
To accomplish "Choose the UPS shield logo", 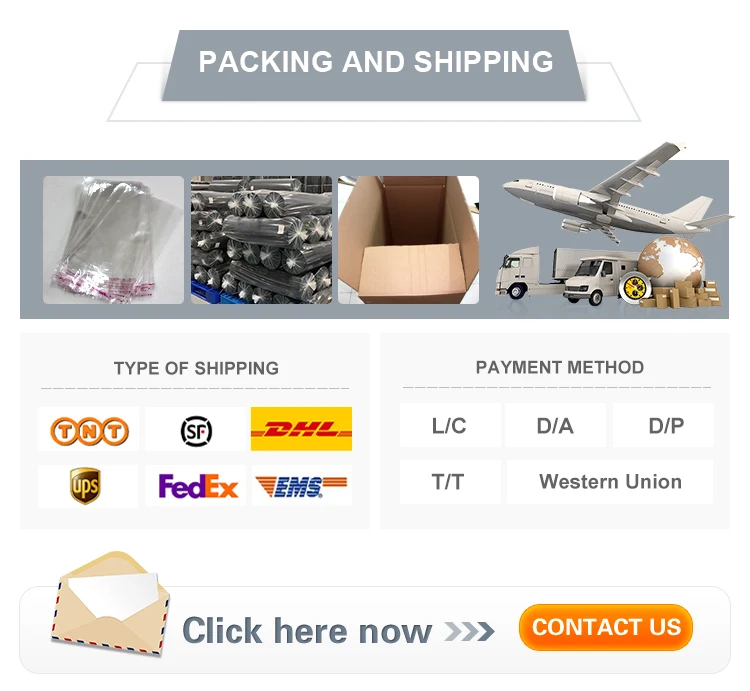I will click(85, 486).
